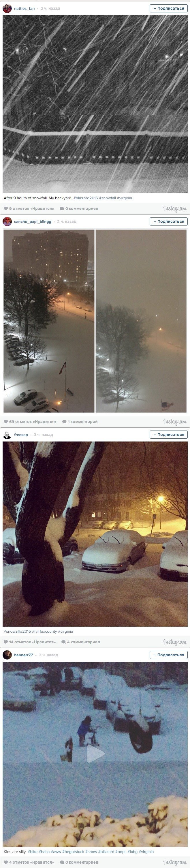Screen dimensions: 190x868
Task: Click heart icon with 69 likes
Action: click(6, 422)
